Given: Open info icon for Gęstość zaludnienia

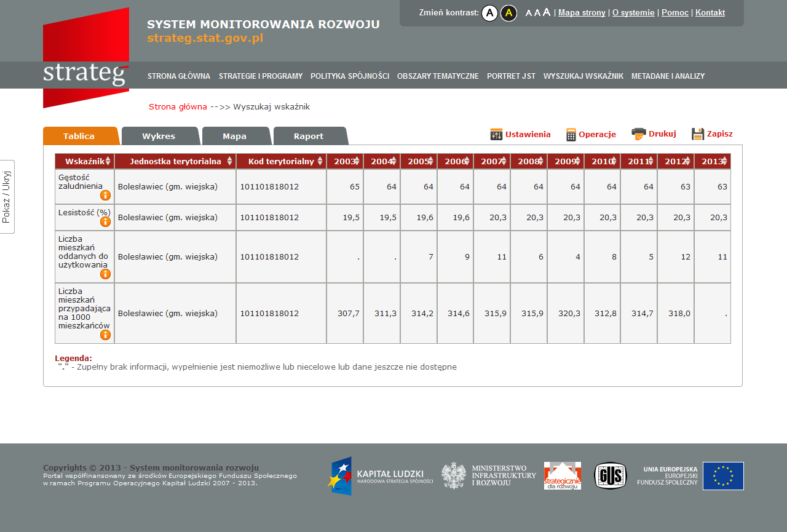Looking at the screenshot, I should 105,196.
